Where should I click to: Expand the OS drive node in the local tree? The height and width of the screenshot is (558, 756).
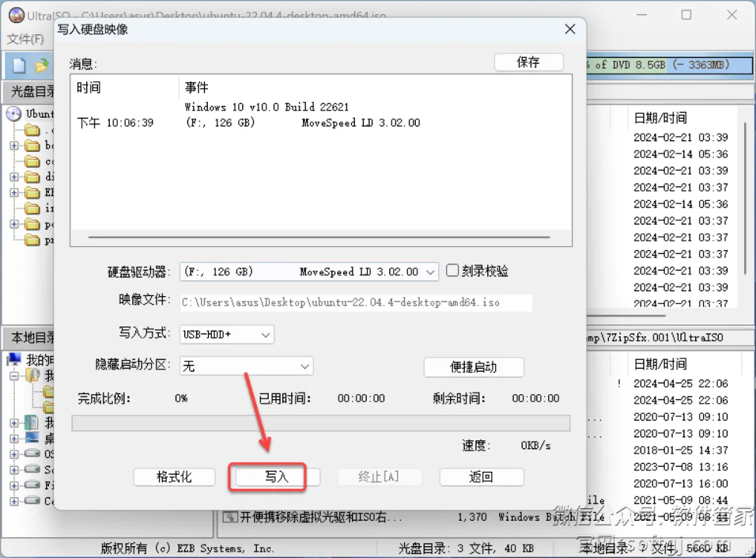click(x=14, y=454)
